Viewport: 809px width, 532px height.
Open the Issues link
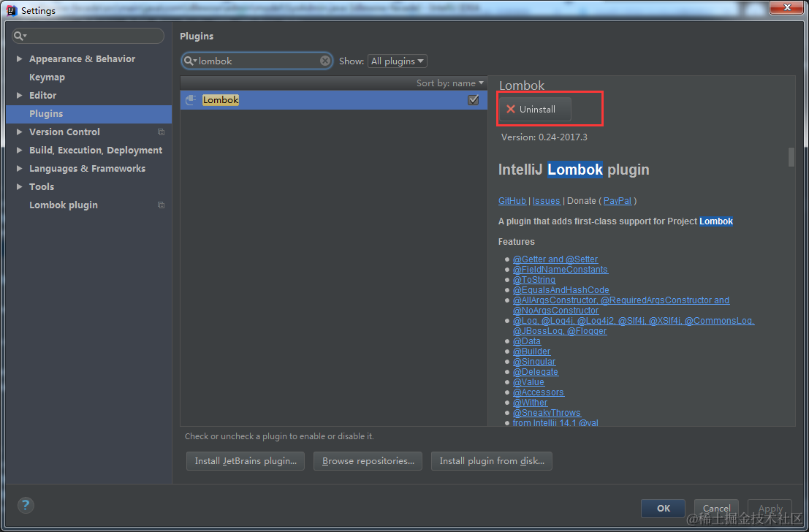(x=547, y=201)
